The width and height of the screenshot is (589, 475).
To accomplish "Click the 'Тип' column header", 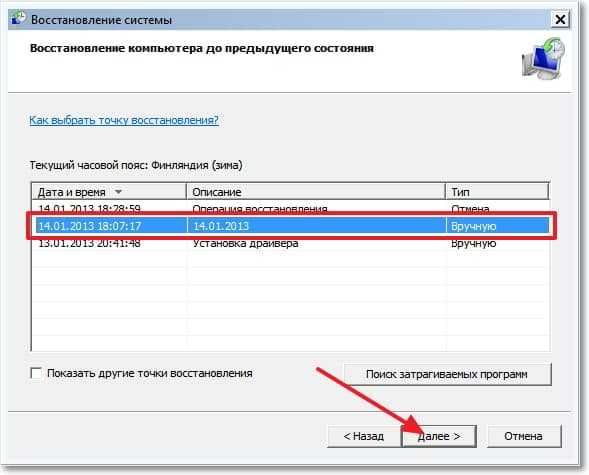I will point(497,192).
